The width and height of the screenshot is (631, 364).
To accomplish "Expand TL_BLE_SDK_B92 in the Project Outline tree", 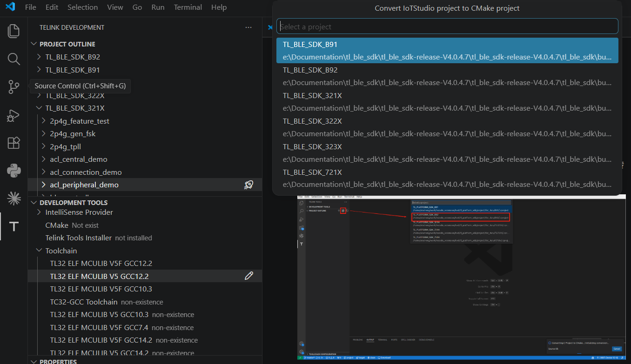I will point(39,57).
